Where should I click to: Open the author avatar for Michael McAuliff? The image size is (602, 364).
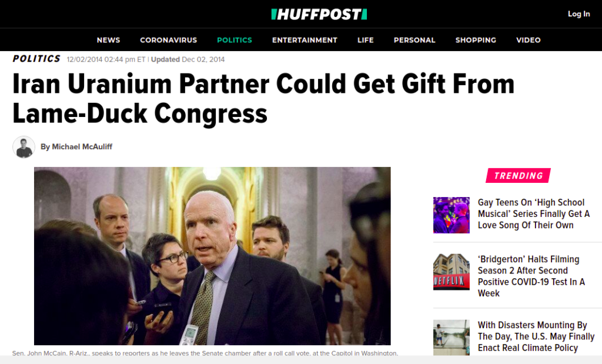[x=24, y=147]
